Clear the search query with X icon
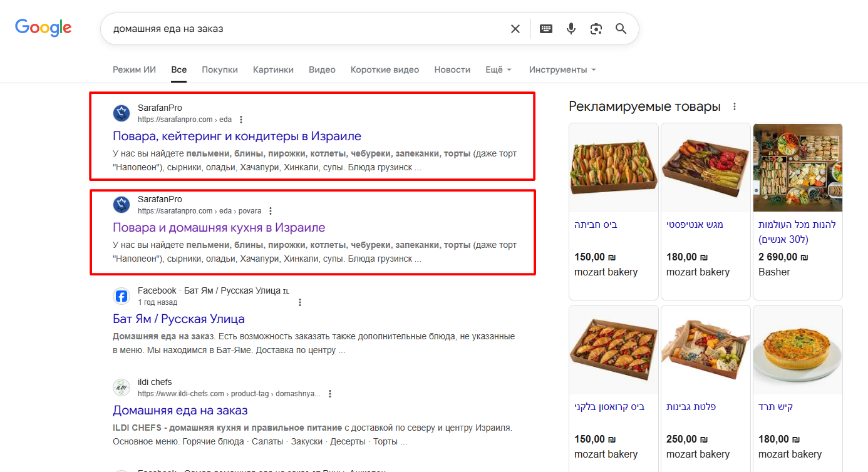Image resolution: width=868 pixels, height=472 pixels. coord(515,29)
